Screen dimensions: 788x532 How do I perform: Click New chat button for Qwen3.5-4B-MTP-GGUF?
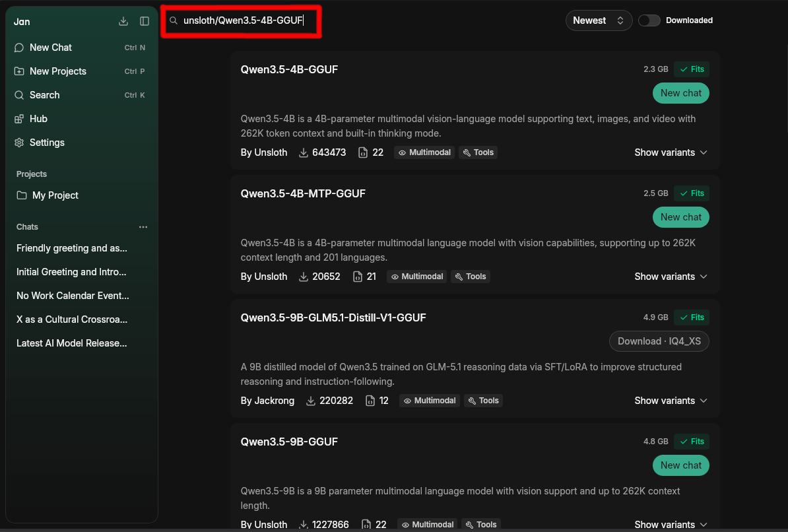(x=680, y=217)
